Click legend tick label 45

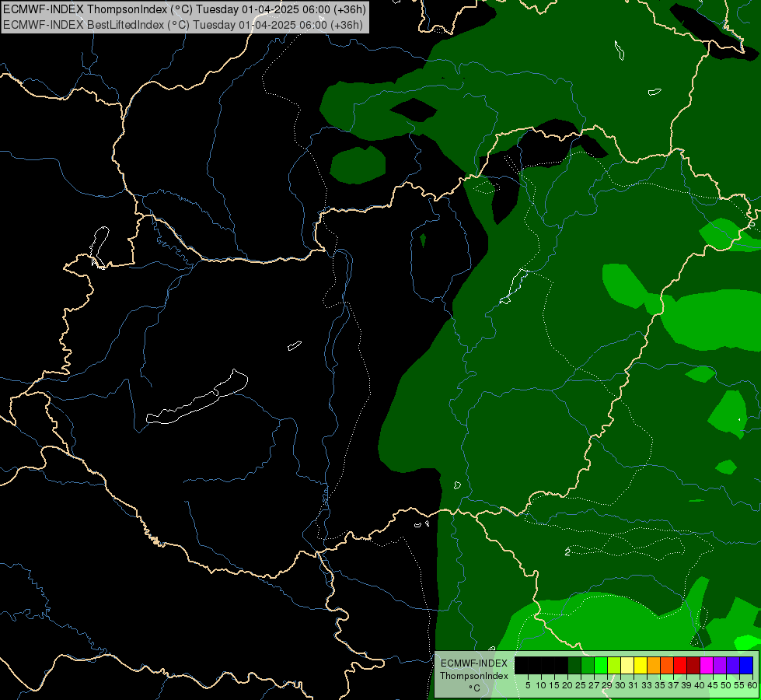[x=713, y=685]
